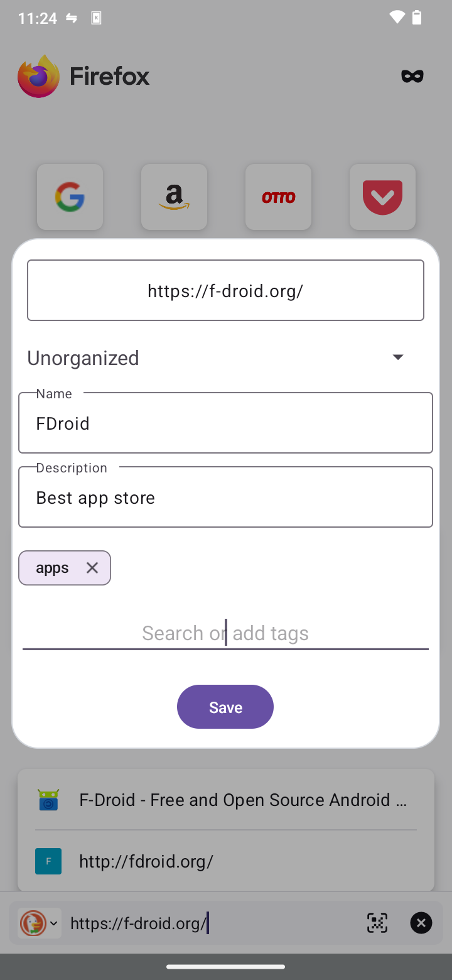452x980 pixels.
Task: Open DuckDuckGo search engine selector
Action: click(39, 923)
